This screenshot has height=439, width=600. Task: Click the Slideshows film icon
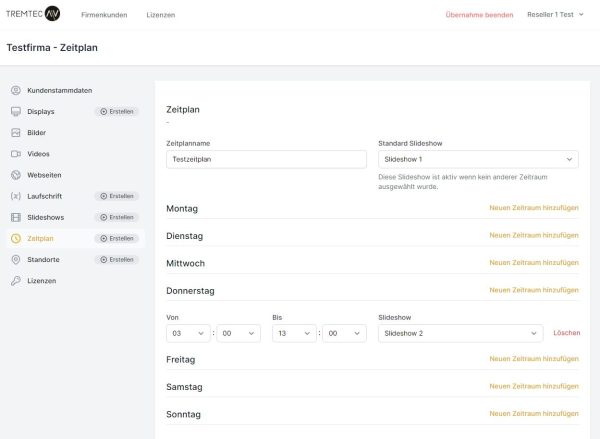click(x=16, y=217)
